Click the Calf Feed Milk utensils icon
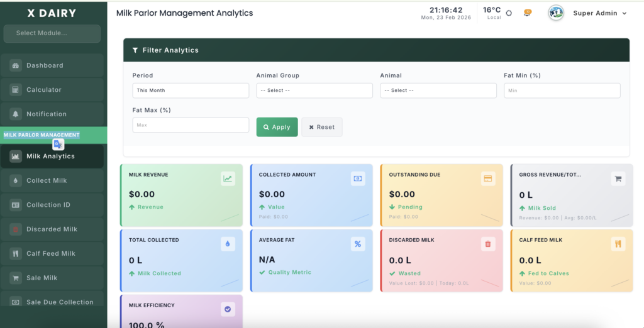This screenshot has width=644, height=328. [x=618, y=244]
